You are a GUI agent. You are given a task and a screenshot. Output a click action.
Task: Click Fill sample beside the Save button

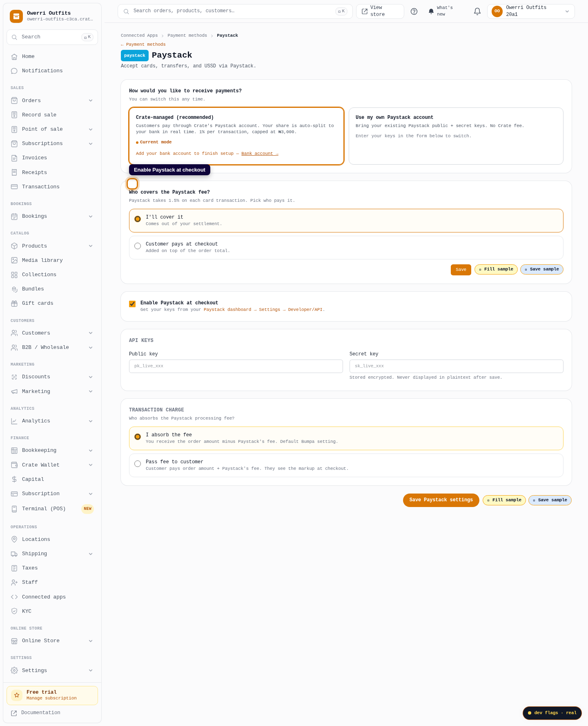(496, 269)
